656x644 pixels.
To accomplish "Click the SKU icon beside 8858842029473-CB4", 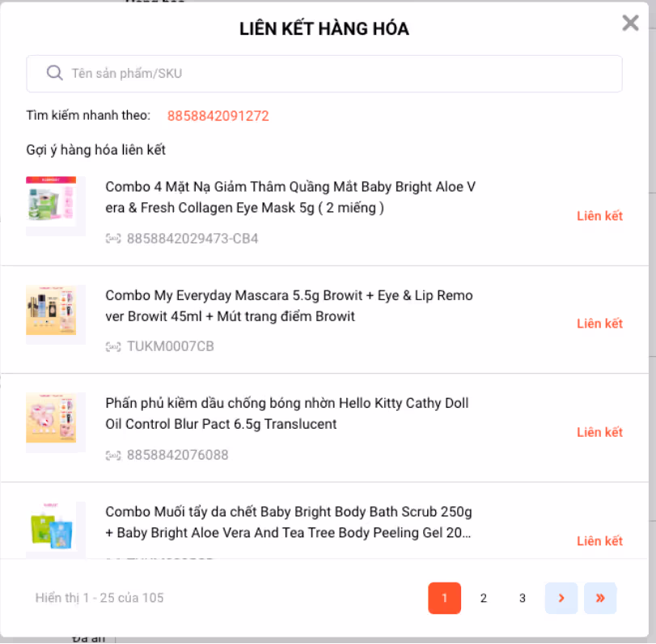I will pyautogui.click(x=113, y=239).
